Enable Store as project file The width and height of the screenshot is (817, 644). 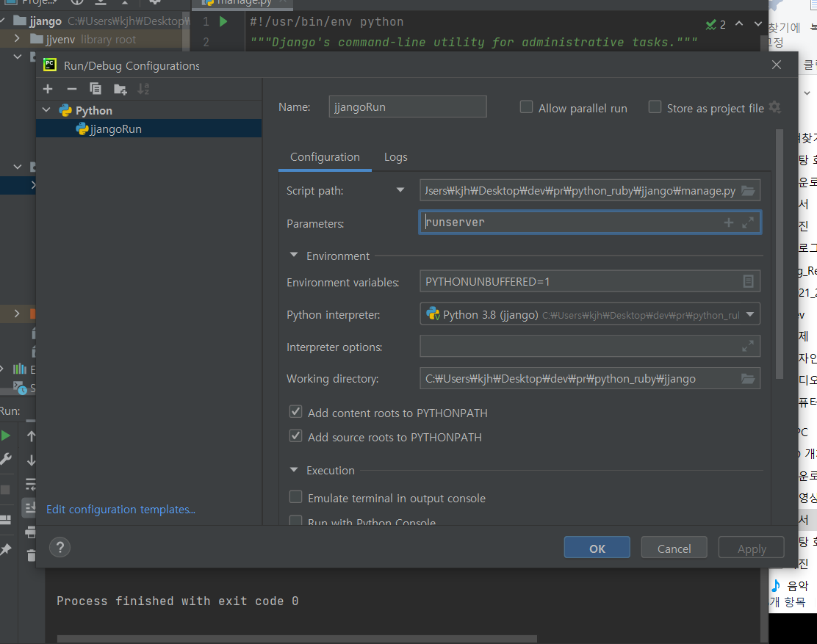pyautogui.click(x=655, y=107)
